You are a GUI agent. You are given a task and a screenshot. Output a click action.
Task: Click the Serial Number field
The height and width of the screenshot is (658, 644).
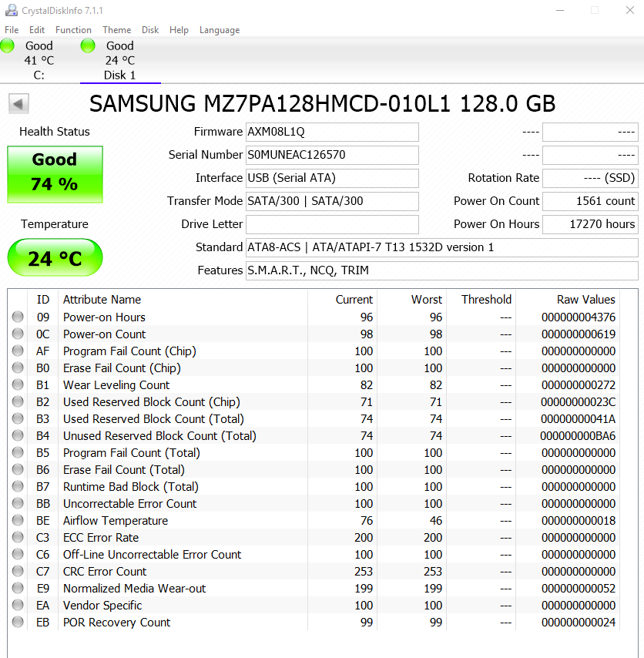[332, 155]
